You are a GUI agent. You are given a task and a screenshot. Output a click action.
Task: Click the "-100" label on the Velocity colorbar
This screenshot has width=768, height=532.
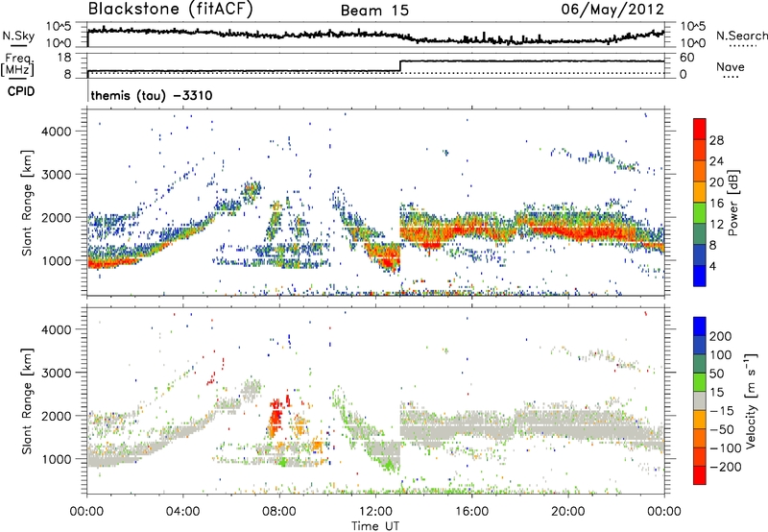pos(726,448)
